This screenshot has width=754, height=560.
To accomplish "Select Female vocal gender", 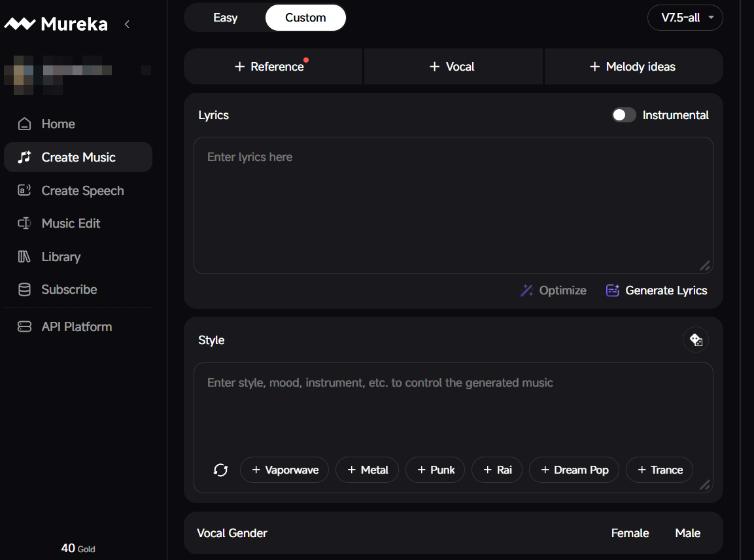I will click(630, 533).
